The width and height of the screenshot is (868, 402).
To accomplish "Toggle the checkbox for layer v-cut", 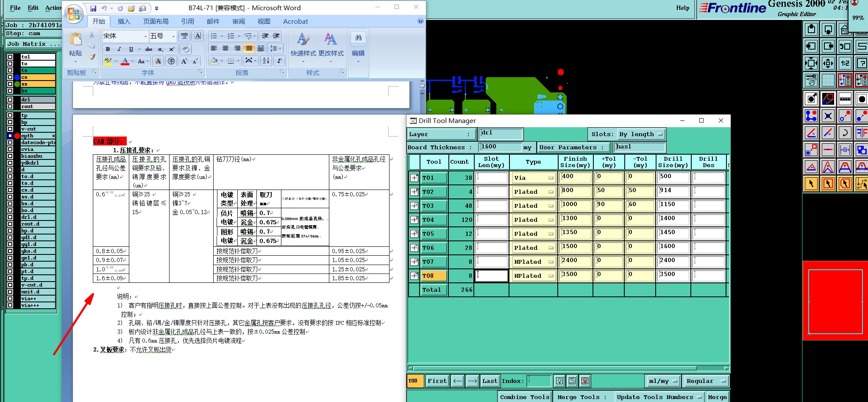I will point(10,129).
